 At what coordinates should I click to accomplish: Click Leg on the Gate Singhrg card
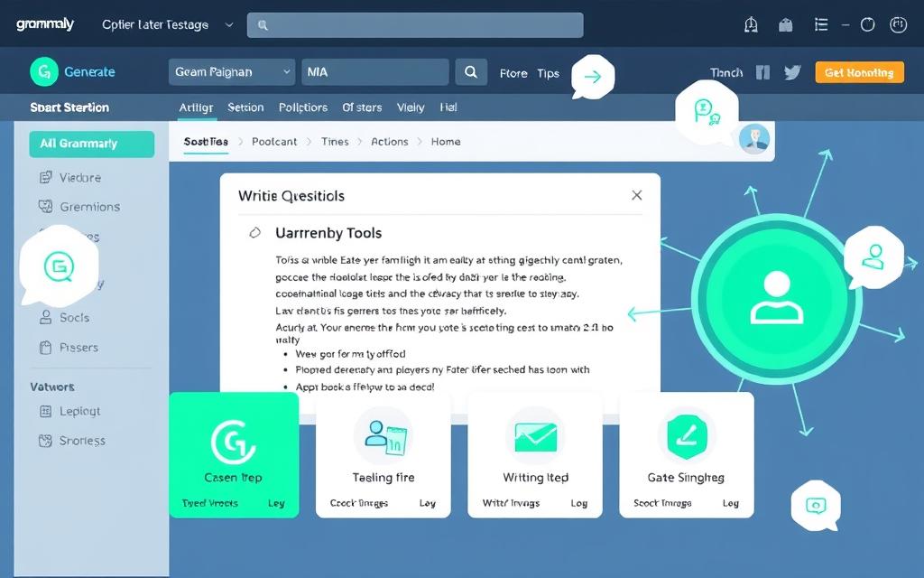(730, 503)
